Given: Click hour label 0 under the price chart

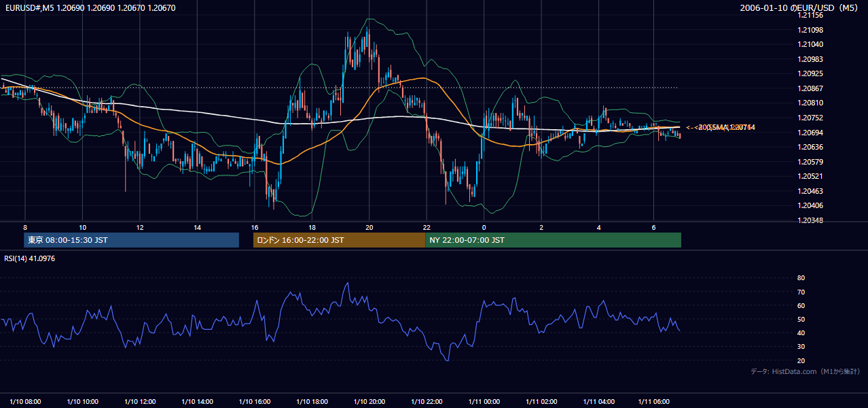Looking at the screenshot, I should coord(484,227).
